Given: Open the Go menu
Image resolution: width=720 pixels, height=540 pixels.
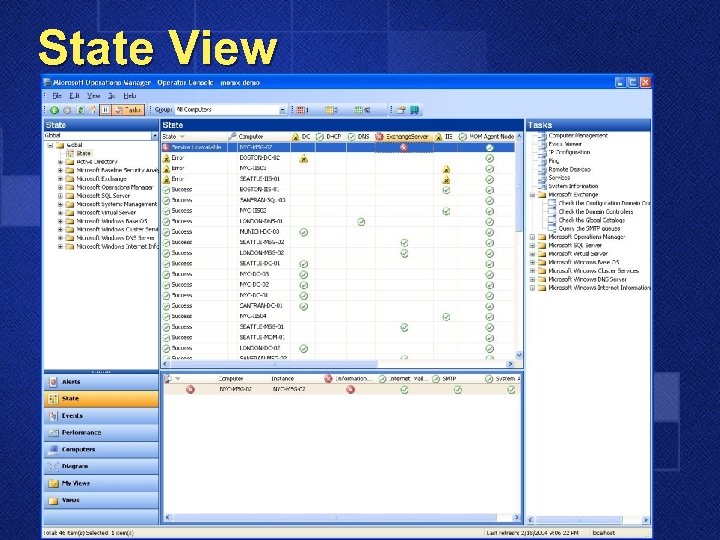Looking at the screenshot, I should click(112, 96).
